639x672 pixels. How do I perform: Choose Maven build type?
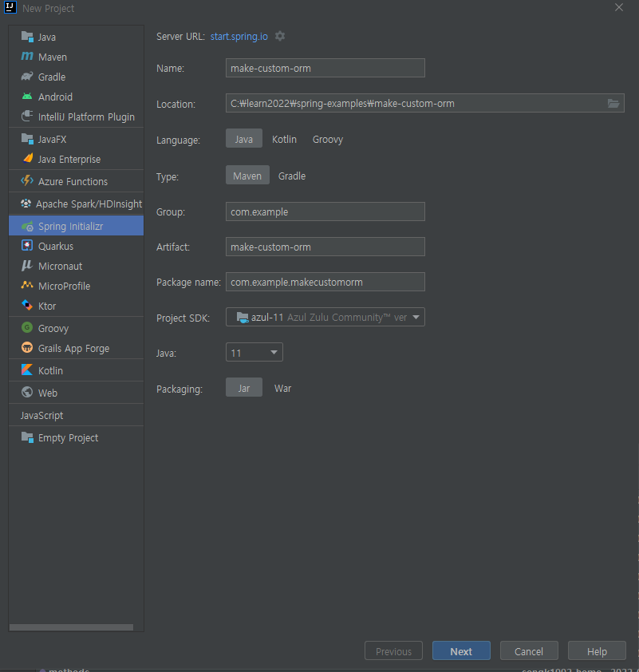[x=247, y=176]
